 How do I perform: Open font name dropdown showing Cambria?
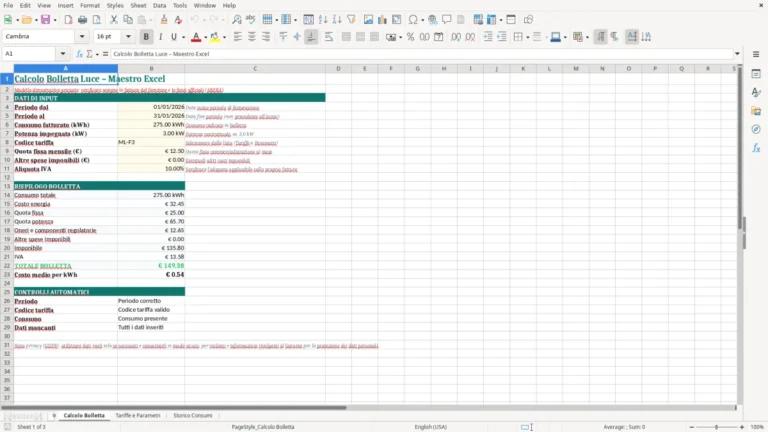pyautogui.click(x=82, y=36)
